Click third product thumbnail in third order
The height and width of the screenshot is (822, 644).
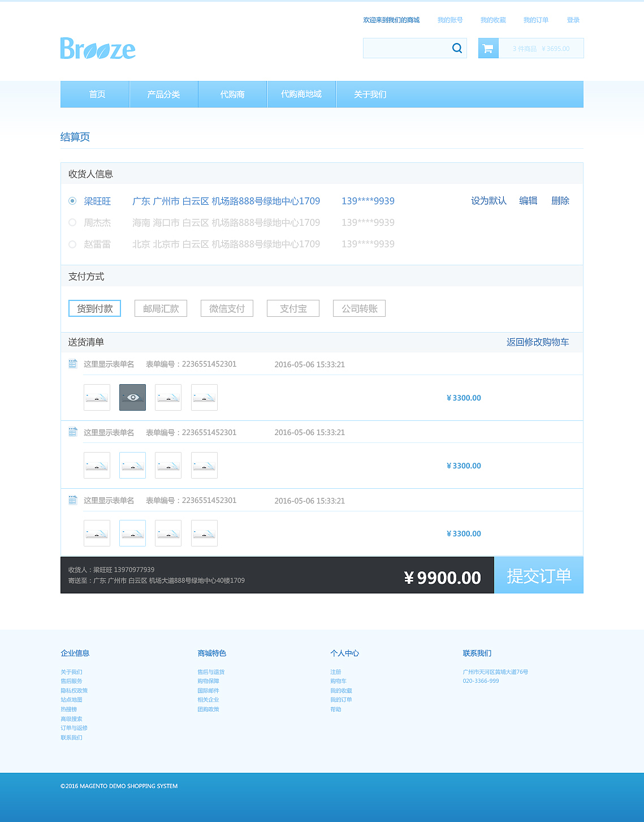click(x=168, y=533)
